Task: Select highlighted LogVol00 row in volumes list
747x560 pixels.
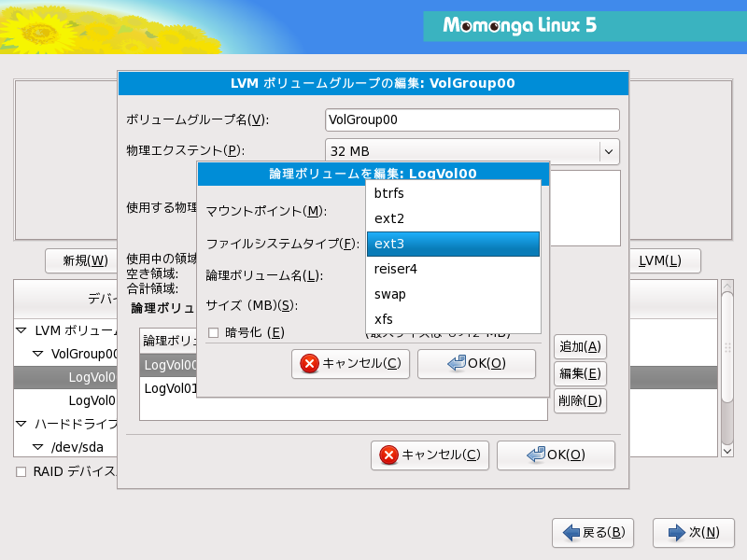Action: pos(170,365)
